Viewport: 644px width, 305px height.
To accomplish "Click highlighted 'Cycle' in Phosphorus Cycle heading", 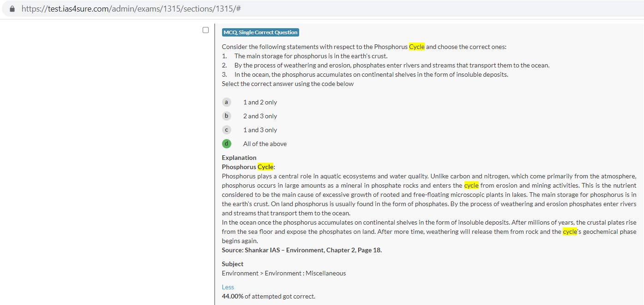I will [x=265, y=167].
